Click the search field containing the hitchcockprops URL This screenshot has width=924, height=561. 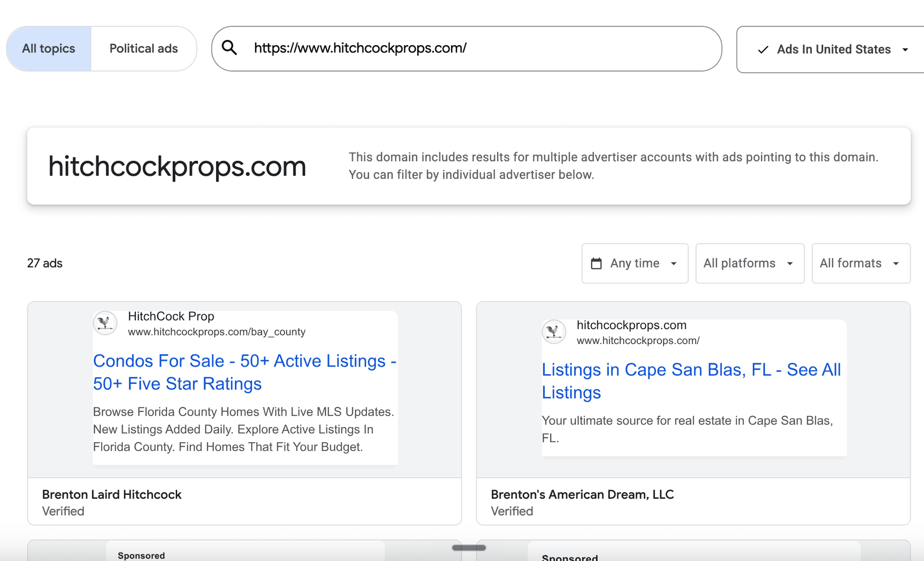pyautogui.click(x=466, y=49)
